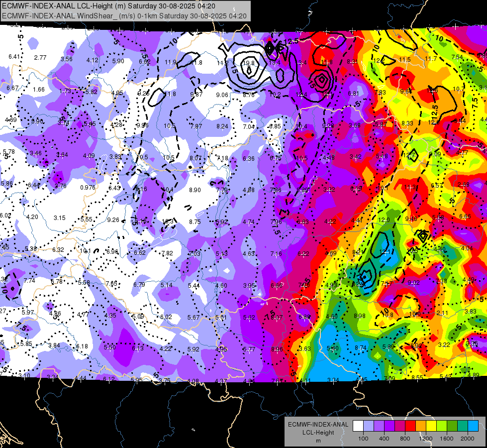Click the wind shear value 4.89
This screenshot has height=448, width=487.
pyautogui.click(x=474, y=375)
